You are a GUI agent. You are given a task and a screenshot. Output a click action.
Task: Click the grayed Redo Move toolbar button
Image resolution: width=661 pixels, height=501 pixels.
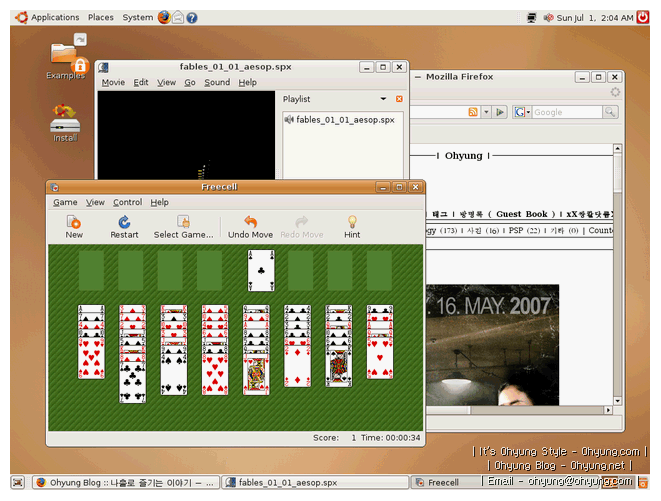coord(302,227)
